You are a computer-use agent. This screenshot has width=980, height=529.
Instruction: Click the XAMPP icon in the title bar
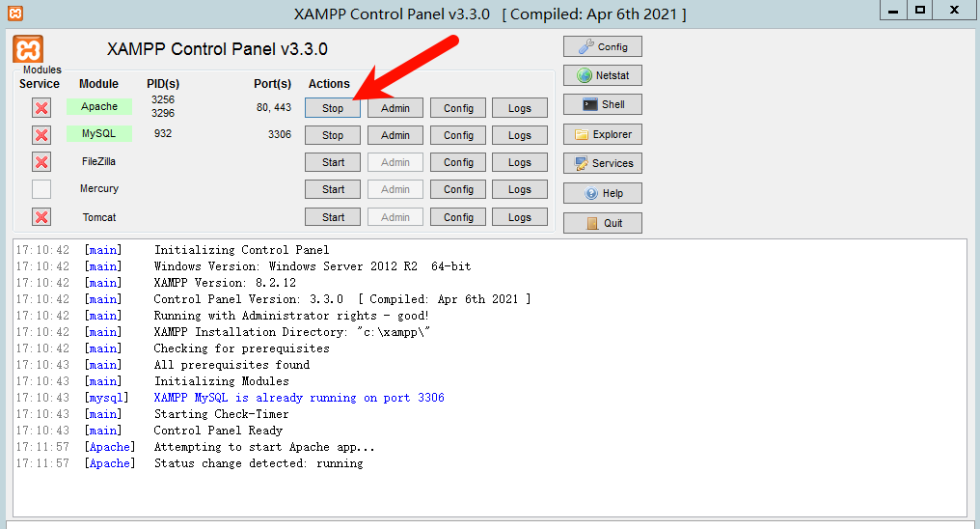[x=15, y=14]
